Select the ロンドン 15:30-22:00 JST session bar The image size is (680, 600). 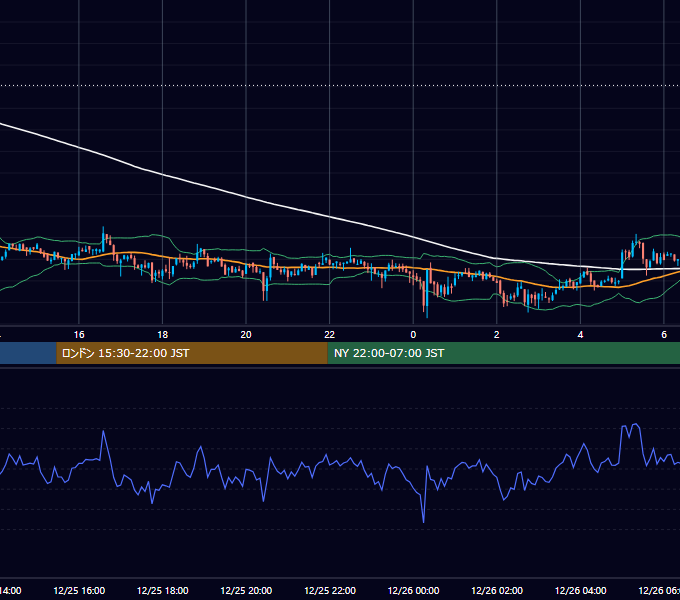point(192,353)
